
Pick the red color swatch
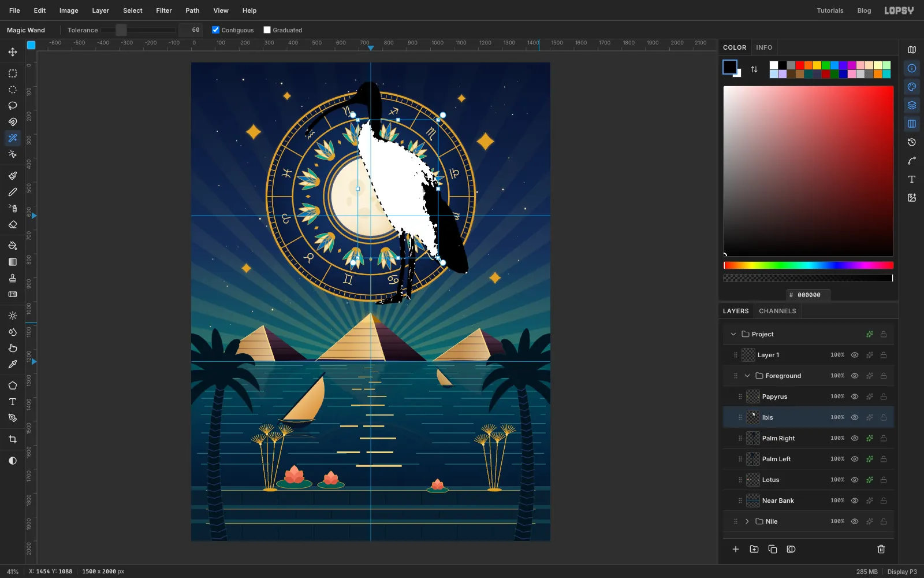pyautogui.click(x=800, y=65)
